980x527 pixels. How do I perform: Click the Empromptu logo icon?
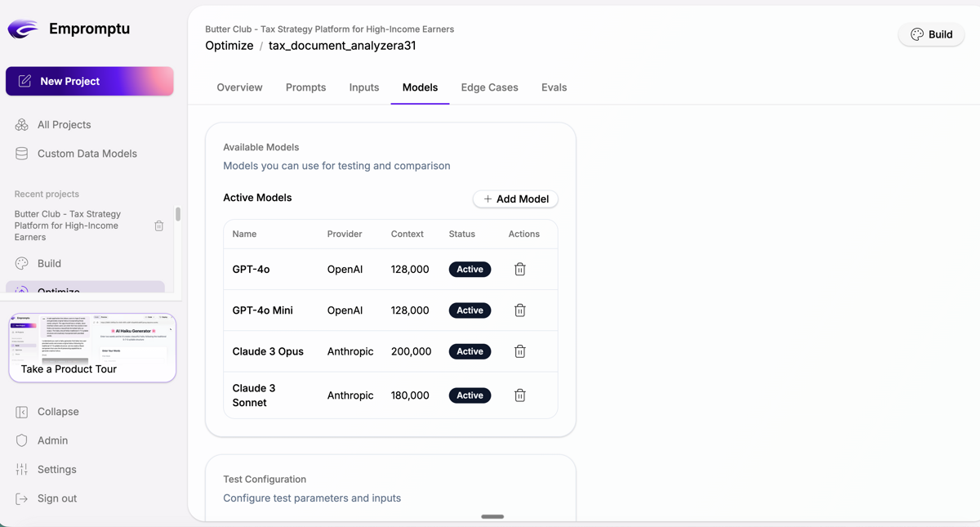[x=23, y=29]
